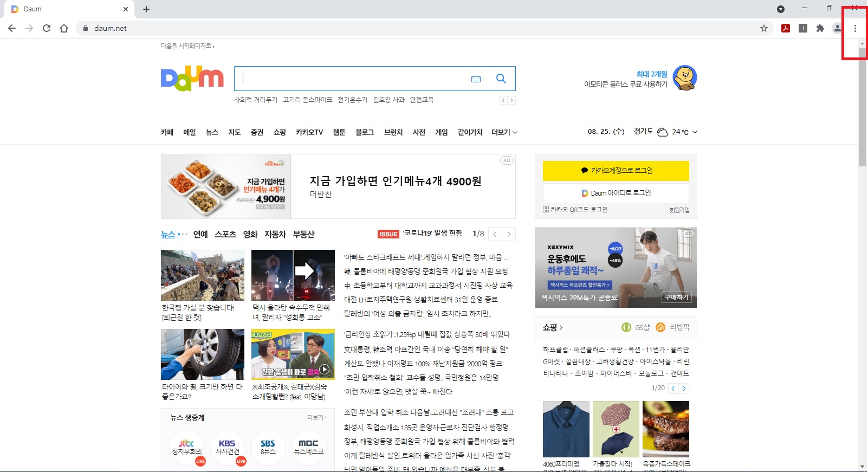Go to previous shopping page
868x472 pixels.
click(673, 389)
